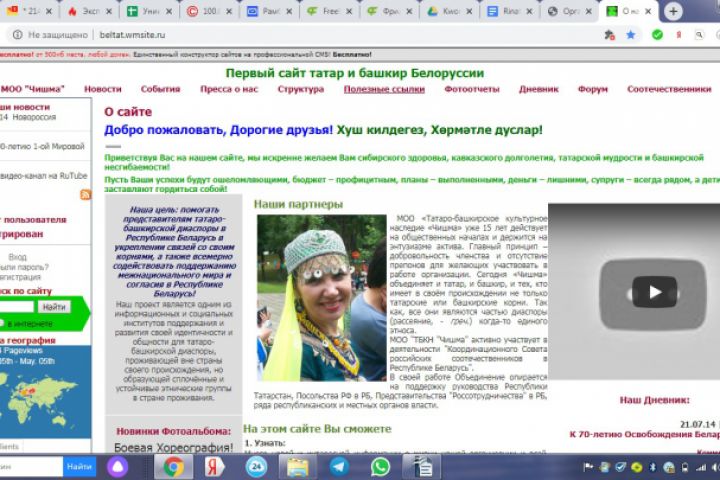Open Полезные ссылки menu item
This screenshot has width=720, height=480.
click(x=384, y=89)
